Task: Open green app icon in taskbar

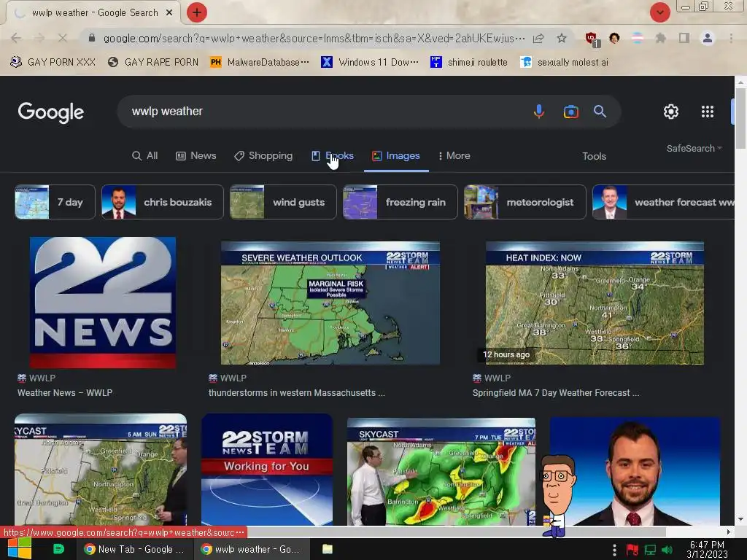Action: (x=58, y=549)
